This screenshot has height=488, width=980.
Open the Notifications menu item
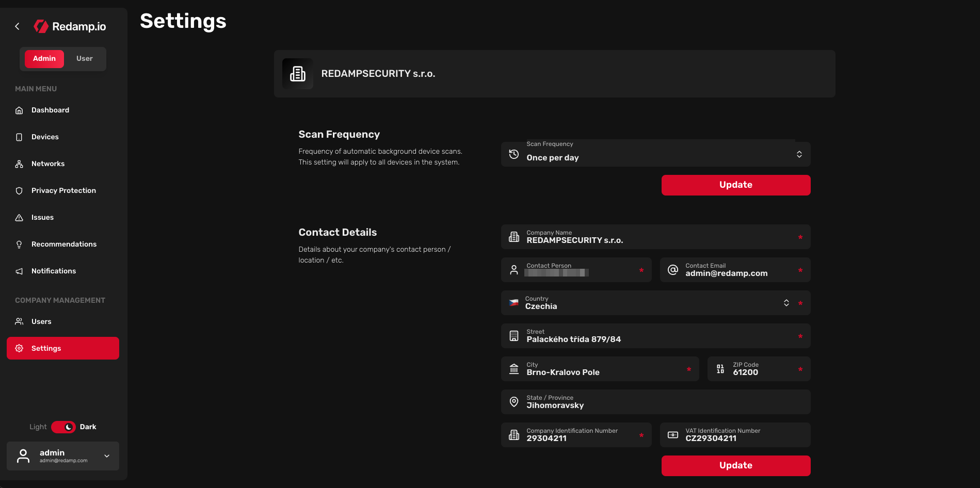[63, 271]
